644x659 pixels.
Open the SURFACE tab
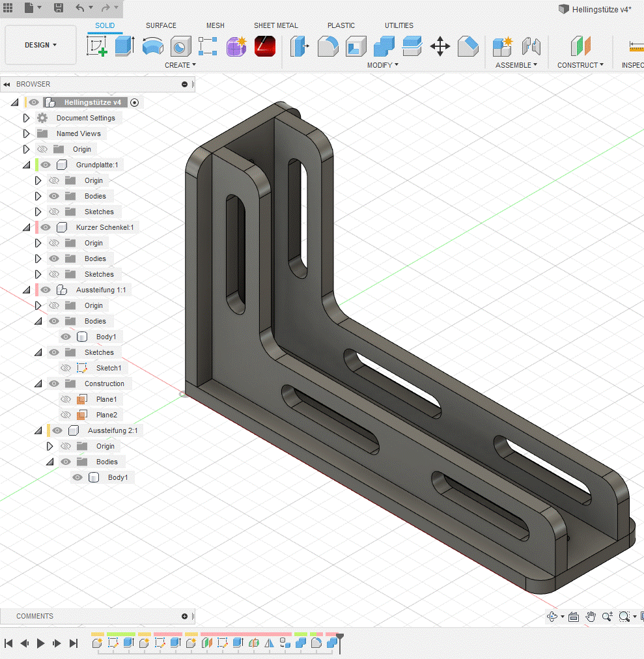point(161,25)
